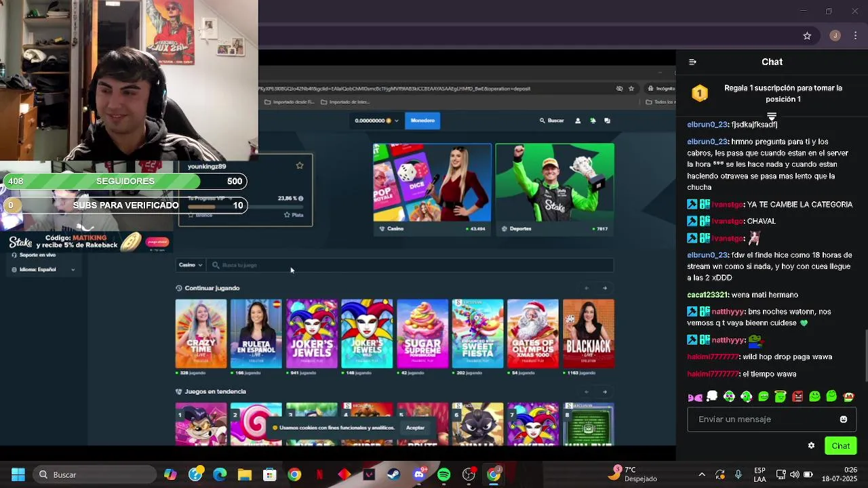Insert the red angry face emote
This screenshot has height=488, width=868.
pos(797,396)
